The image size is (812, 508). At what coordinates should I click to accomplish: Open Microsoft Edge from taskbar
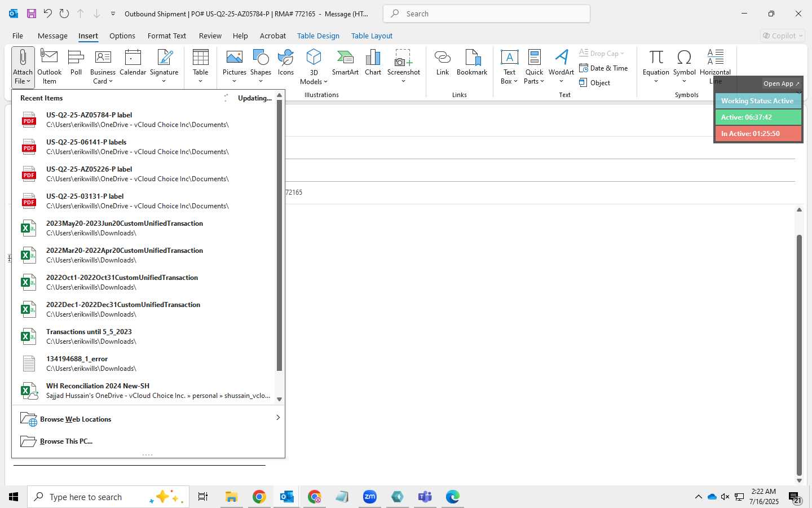tap(452, 497)
